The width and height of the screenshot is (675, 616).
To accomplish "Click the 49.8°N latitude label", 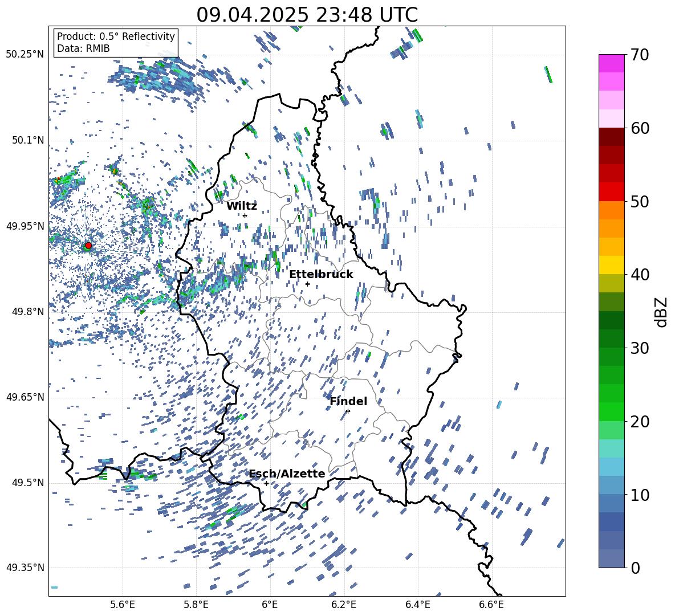I will 27,312.
